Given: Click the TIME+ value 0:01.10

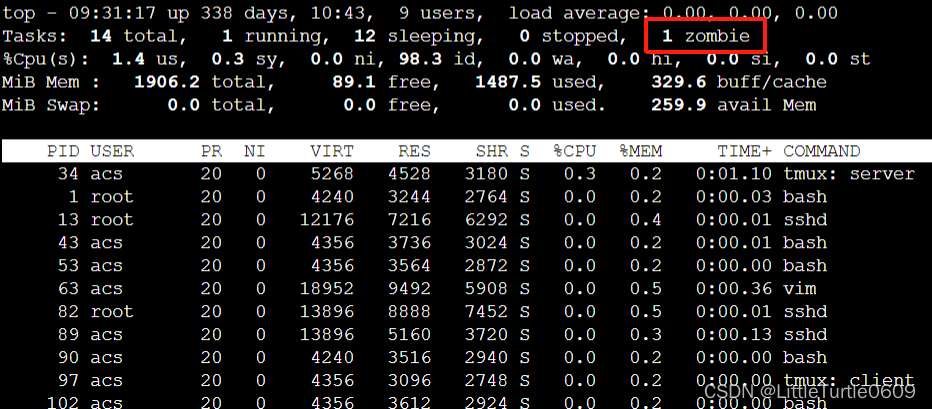Looking at the screenshot, I should (733, 174).
